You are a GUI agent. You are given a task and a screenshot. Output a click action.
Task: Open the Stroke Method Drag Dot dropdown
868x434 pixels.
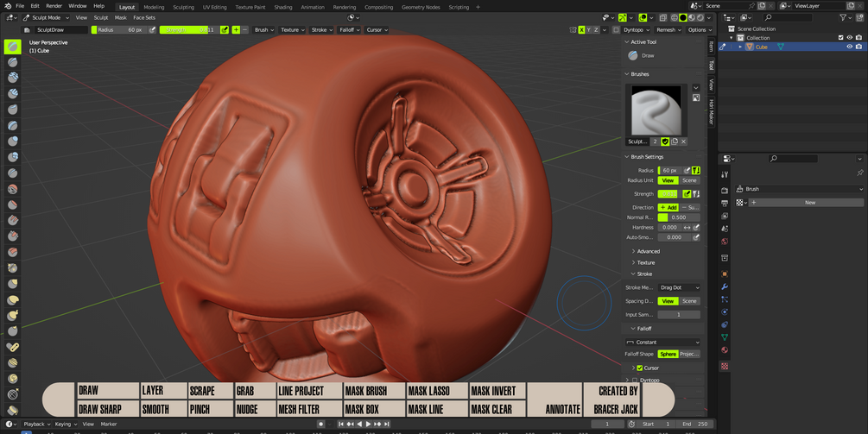click(x=679, y=287)
